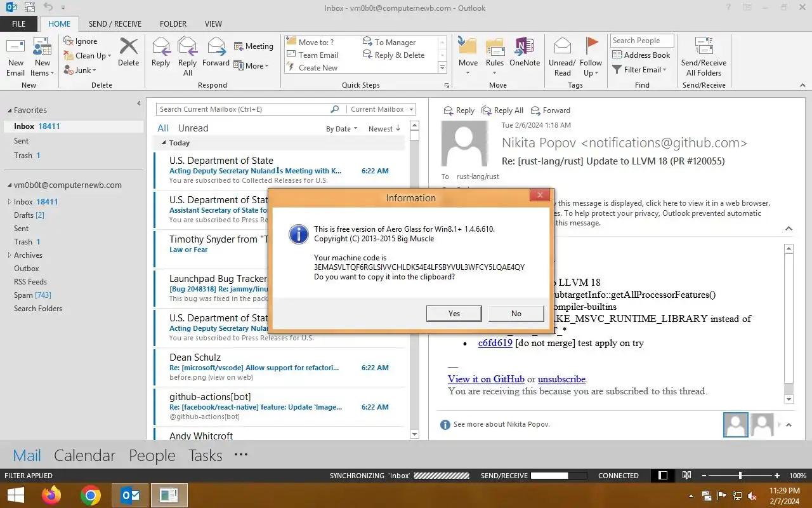Switch to the FOLDER tab
This screenshot has height=508, width=812.
[173, 24]
